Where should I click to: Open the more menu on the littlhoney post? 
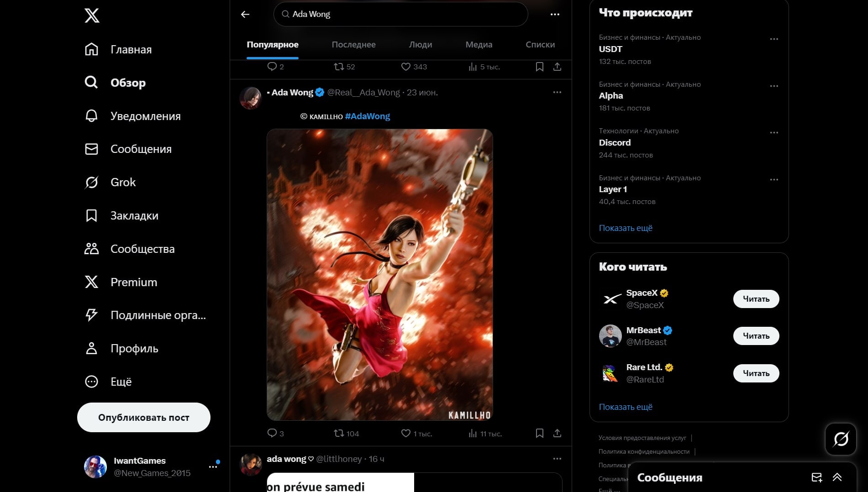557,459
